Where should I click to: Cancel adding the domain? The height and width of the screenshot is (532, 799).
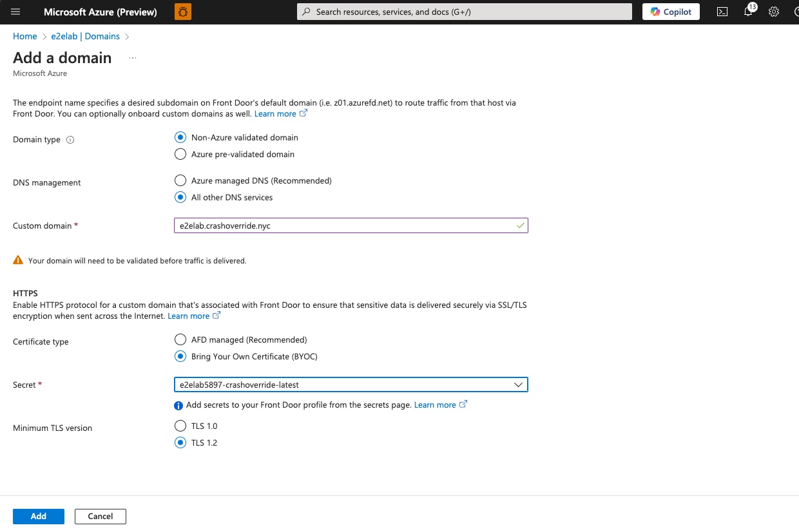tap(101, 516)
